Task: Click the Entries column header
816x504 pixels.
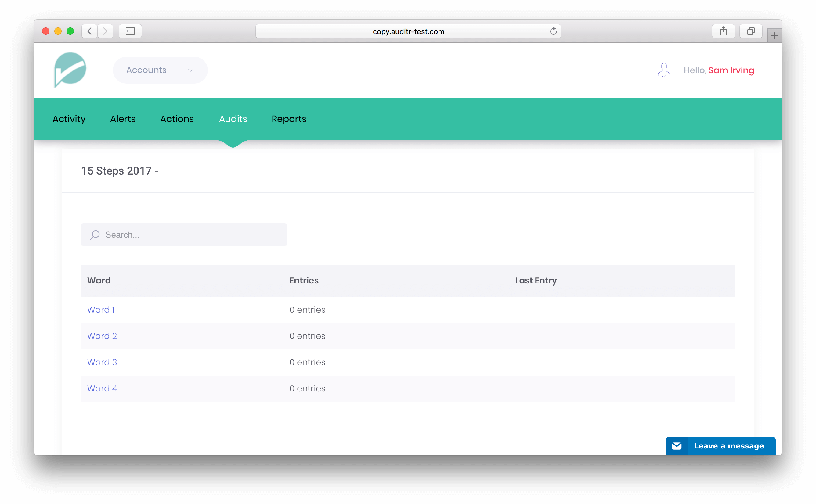Action: (x=304, y=281)
